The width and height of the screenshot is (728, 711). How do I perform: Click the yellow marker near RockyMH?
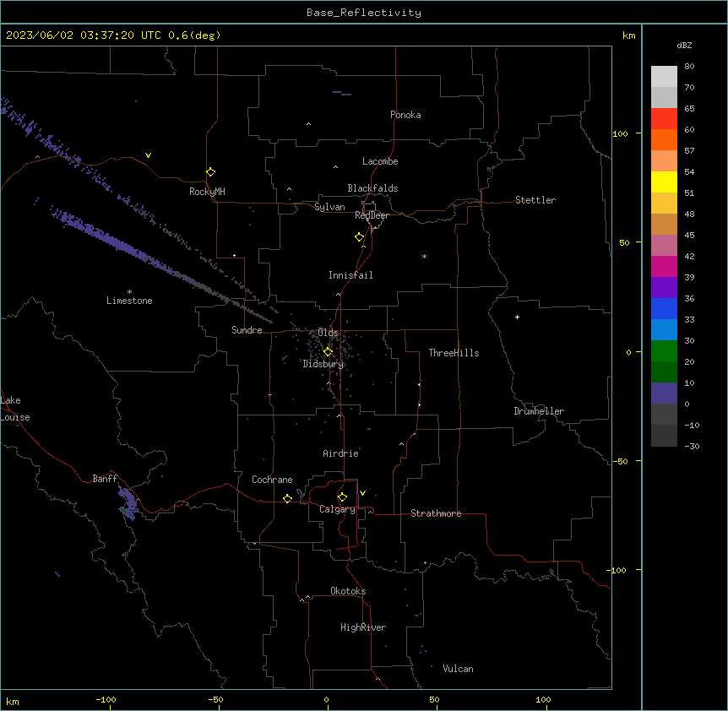[x=210, y=172]
